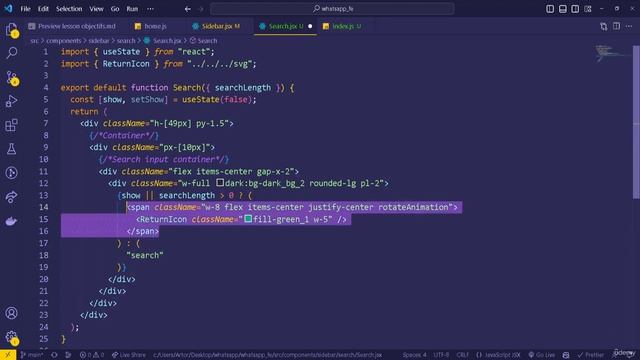Screen dimensions: 640x360
Task: Select the search folder breadcrumb segment
Action: tap(126, 40)
